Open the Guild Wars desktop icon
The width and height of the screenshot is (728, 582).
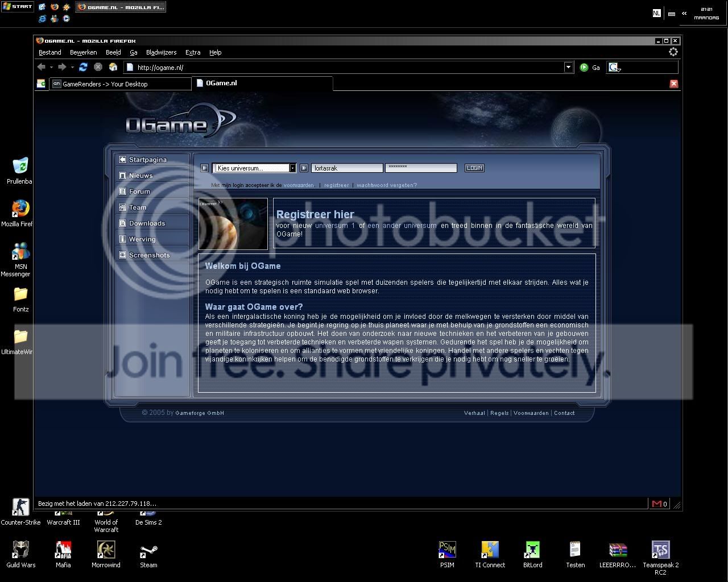(21, 554)
